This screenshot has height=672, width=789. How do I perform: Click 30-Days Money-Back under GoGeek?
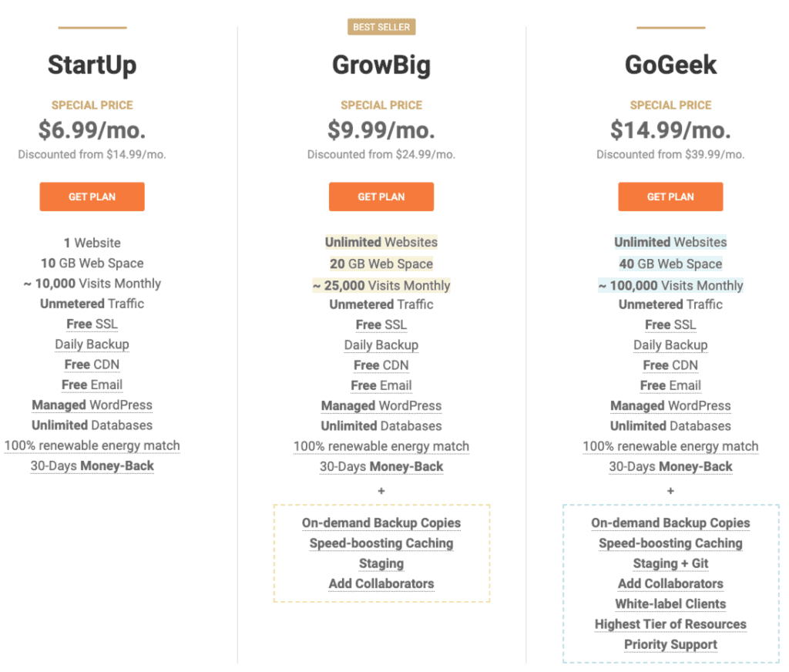click(670, 466)
